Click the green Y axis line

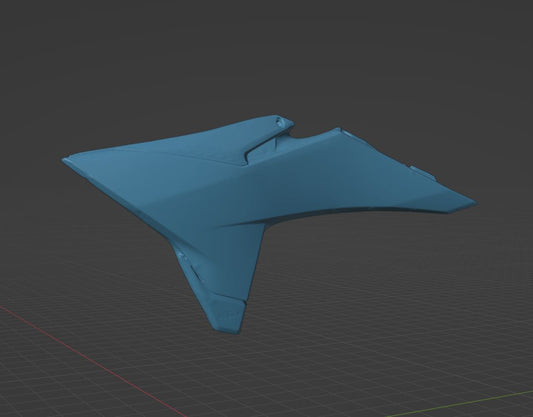(466, 404)
